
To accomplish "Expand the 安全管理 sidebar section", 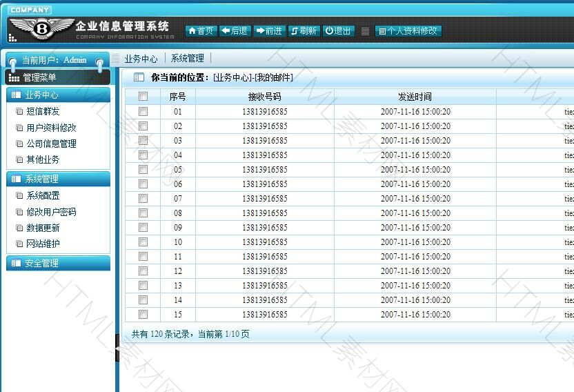I will (x=58, y=264).
